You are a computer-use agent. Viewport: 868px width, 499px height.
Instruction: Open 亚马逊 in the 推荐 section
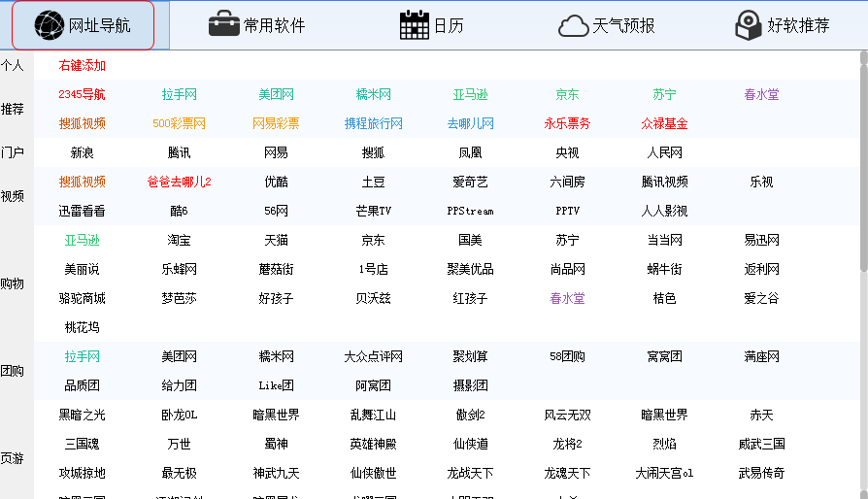[470, 94]
